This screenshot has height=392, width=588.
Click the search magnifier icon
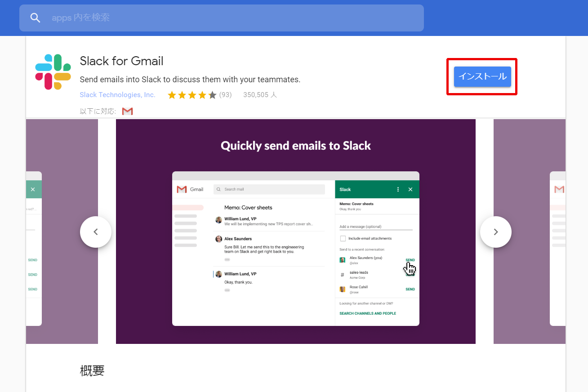click(x=35, y=18)
